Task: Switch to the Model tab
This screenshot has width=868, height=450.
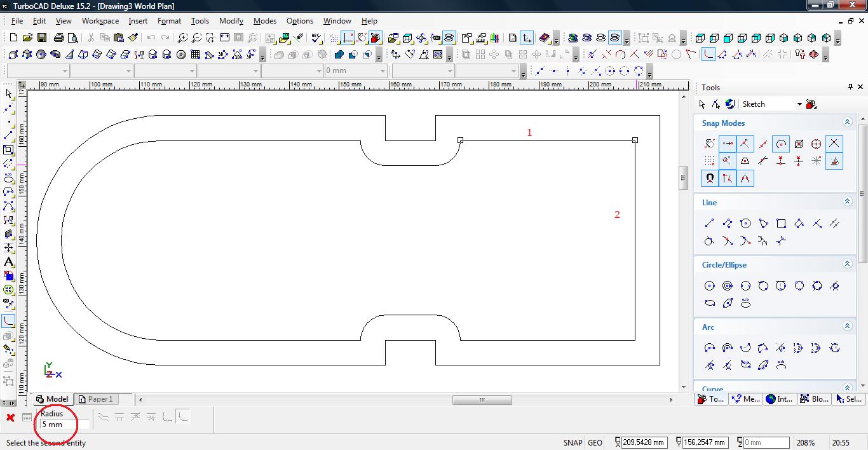Action: click(x=52, y=399)
